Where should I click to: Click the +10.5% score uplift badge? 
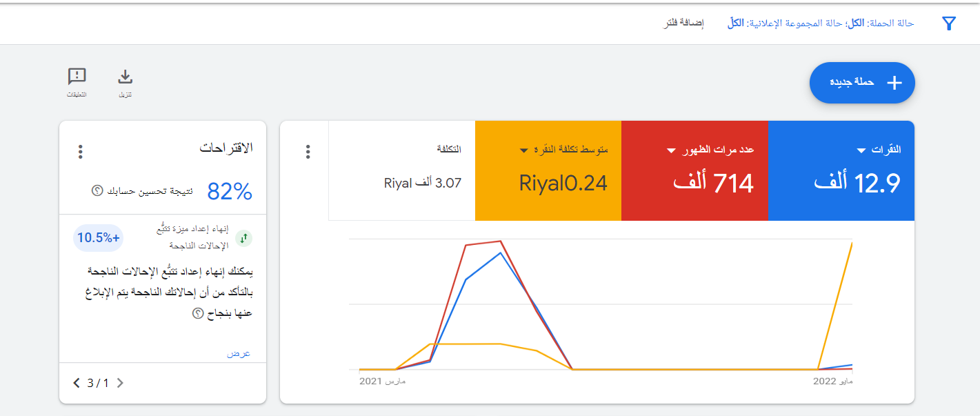[x=99, y=238]
